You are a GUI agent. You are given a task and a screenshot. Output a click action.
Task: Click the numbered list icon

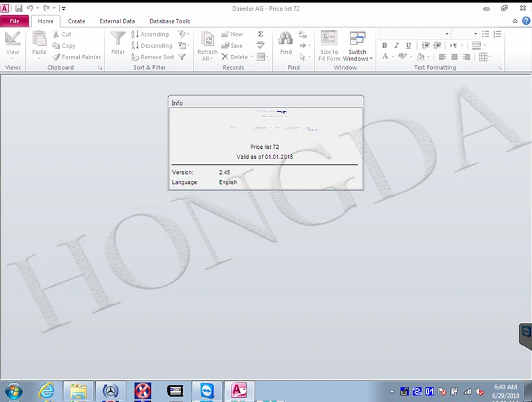coord(497,34)
